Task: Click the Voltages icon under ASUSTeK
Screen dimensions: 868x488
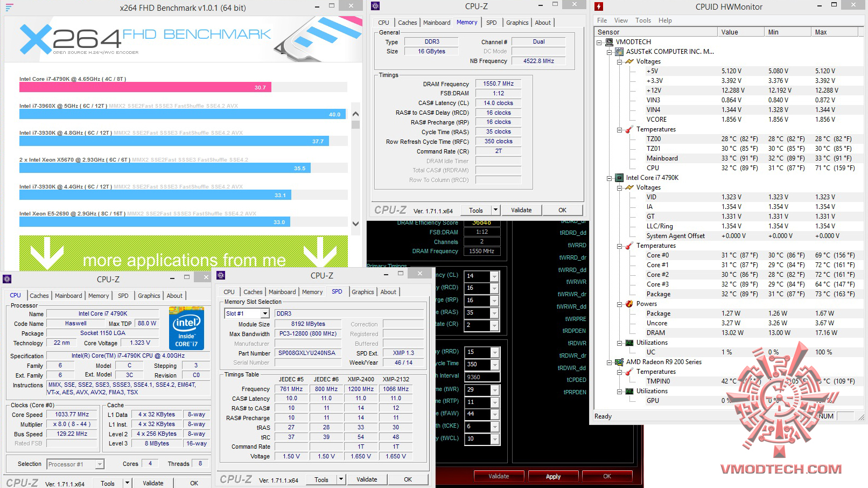Action: point(629,61)
